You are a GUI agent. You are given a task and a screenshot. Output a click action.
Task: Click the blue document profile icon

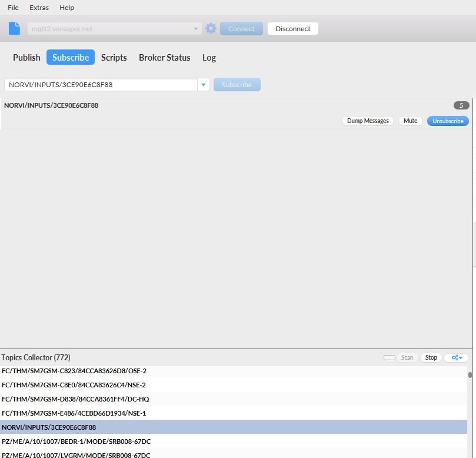(14, 28)
